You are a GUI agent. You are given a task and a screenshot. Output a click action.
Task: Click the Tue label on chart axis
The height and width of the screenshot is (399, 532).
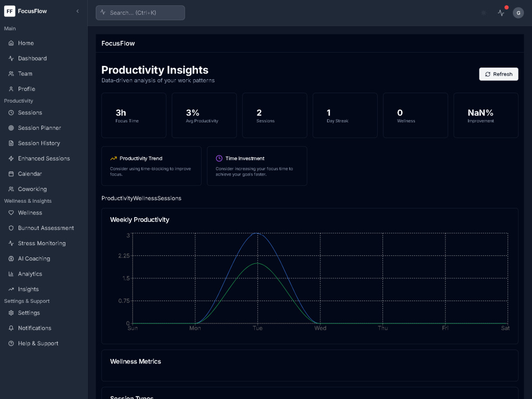(x=257, y=328)
